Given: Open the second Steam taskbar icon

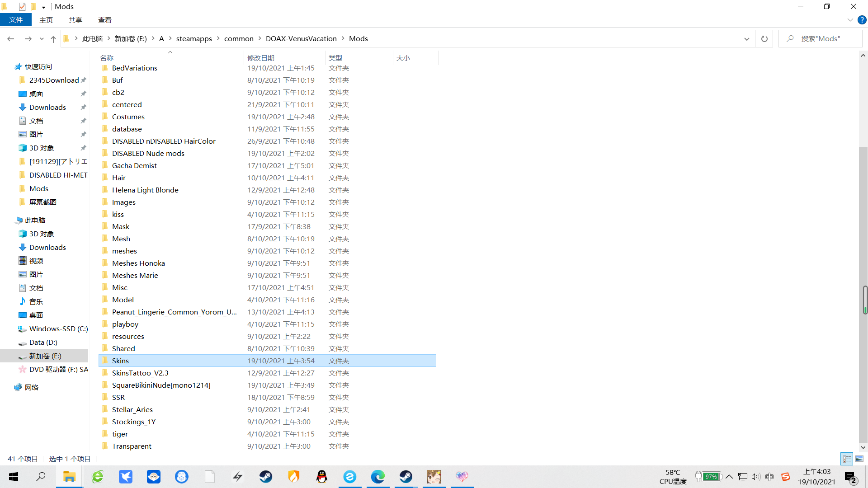Looking at the screenshot, I should click(x=406, y=477).
